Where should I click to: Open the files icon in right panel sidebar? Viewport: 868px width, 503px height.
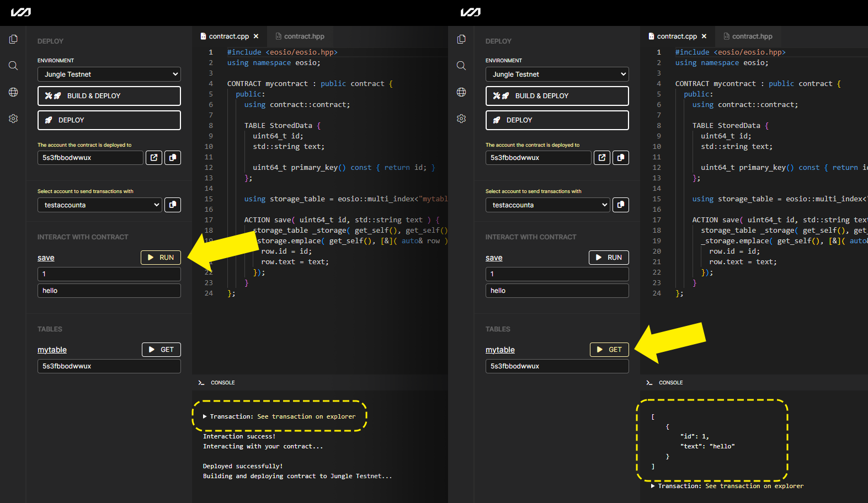click(x=461, y=39)
